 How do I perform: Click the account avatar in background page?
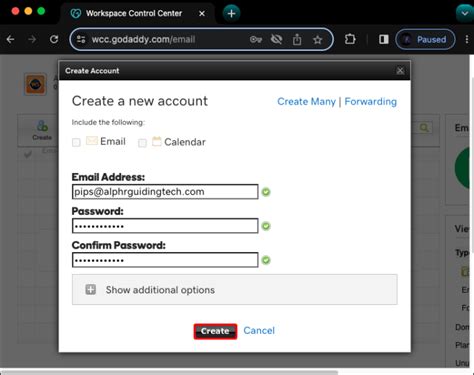(35, 84)
